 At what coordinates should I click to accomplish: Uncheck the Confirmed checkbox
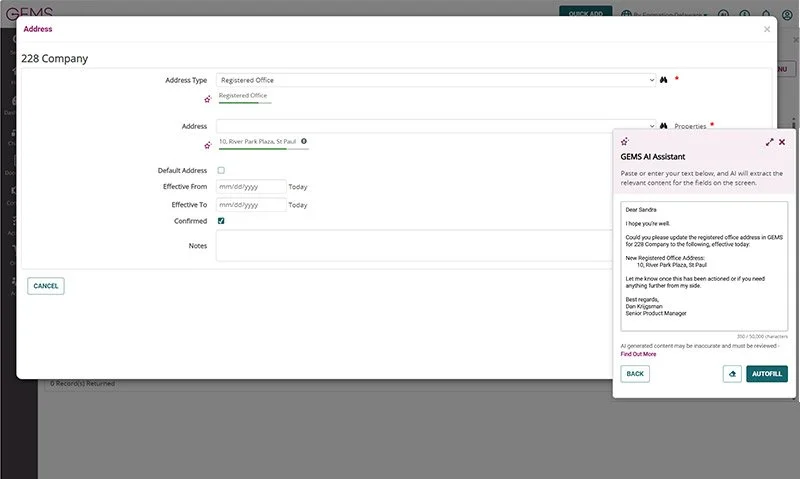221,221
